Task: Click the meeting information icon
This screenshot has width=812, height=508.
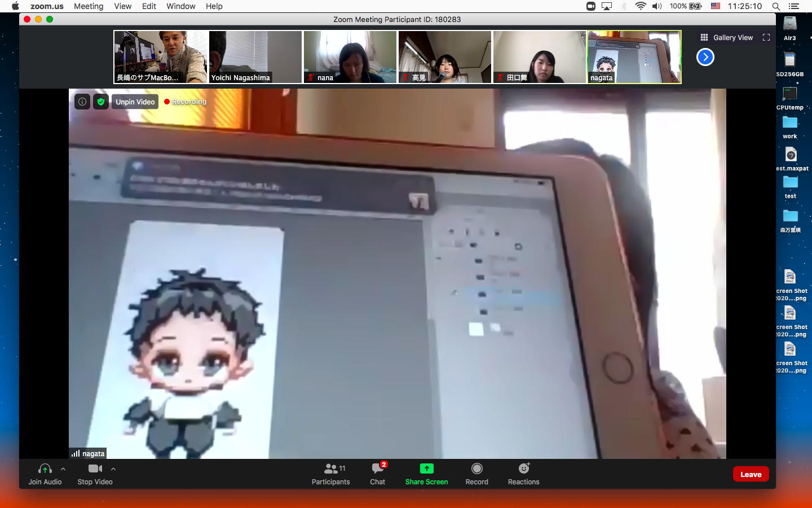Action: (x=82, y=102)
